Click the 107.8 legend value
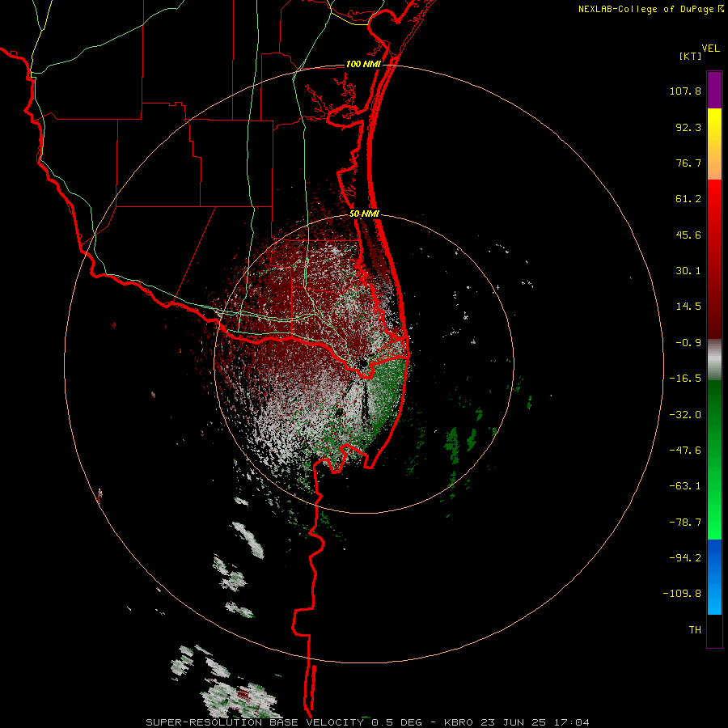Screen dimensions: 728x728 click(685, 91)
